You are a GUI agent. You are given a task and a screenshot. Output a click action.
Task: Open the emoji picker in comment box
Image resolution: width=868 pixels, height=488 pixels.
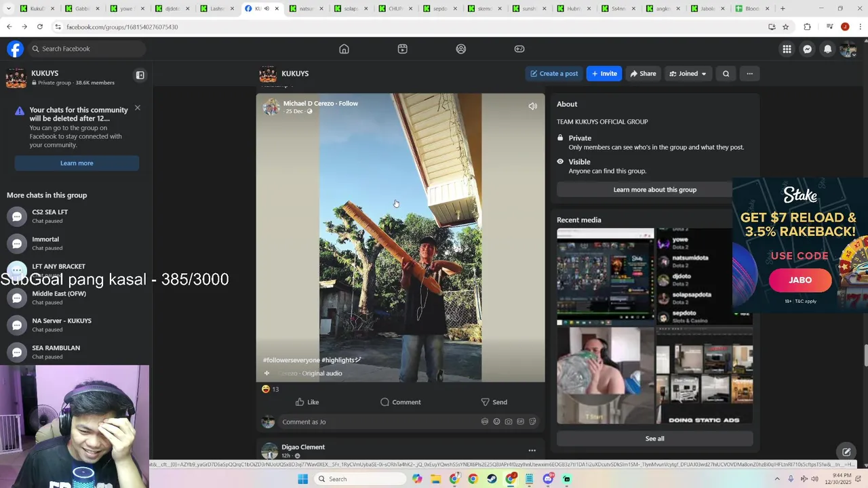496,422
